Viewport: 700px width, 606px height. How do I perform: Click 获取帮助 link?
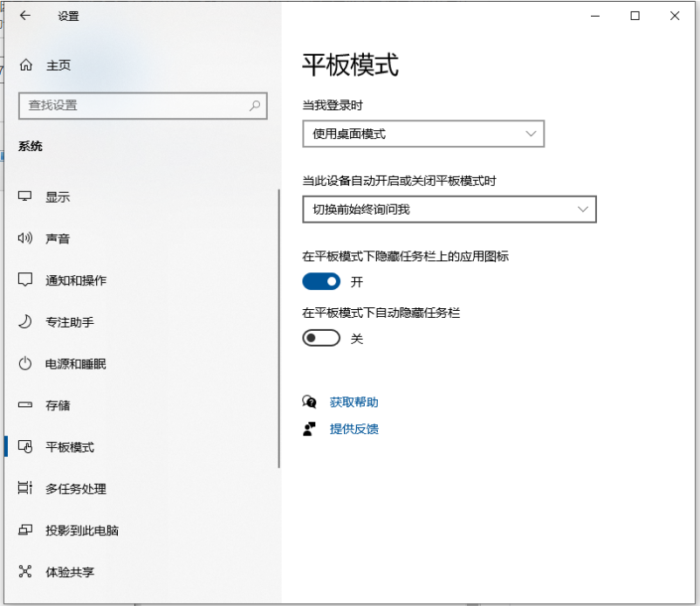point(353,402)
